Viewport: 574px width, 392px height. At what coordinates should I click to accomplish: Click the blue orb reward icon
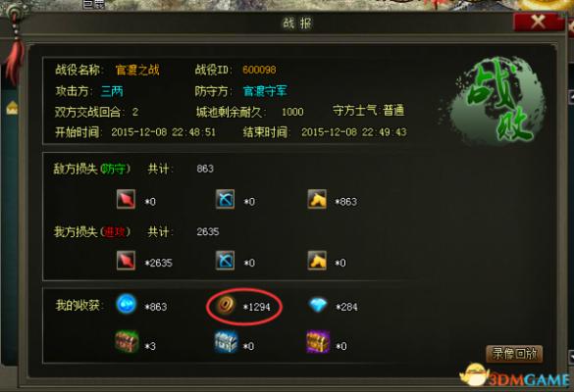click(x=127, y=304)
